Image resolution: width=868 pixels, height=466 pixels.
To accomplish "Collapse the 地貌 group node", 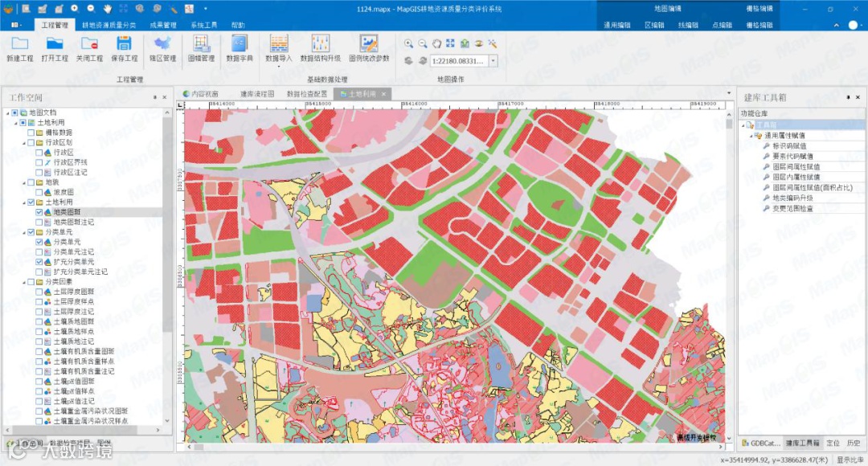I will tap(24, 182).
